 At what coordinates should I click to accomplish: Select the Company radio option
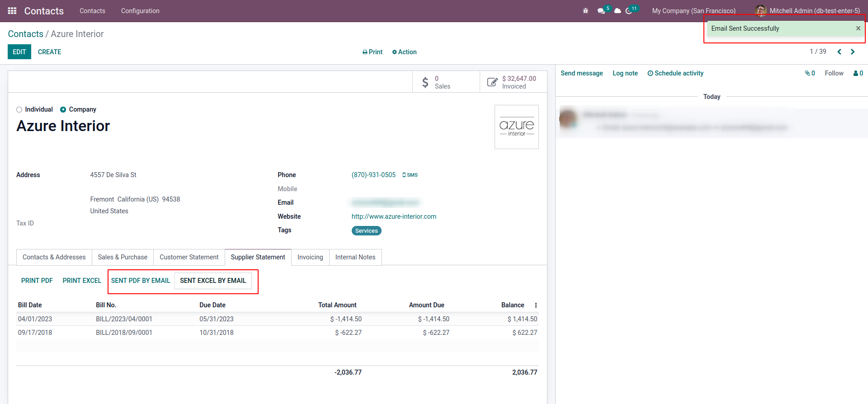tap(63, 109)
